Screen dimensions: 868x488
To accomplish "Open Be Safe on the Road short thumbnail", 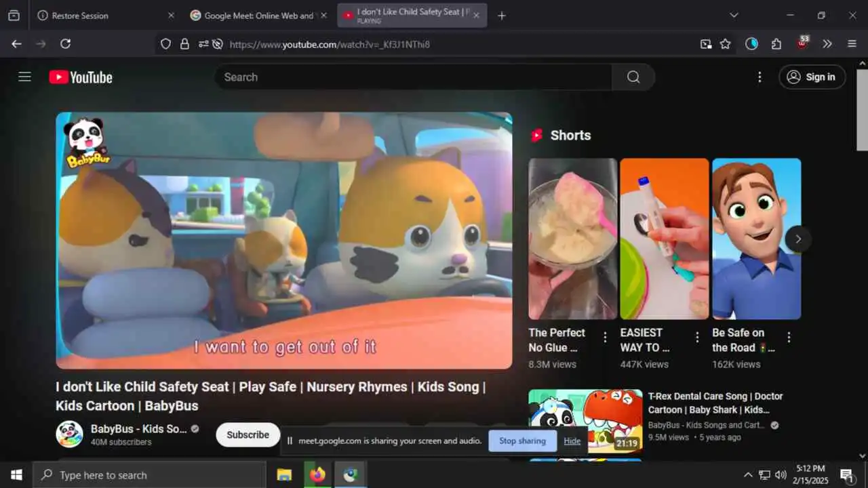I will [757, 239].
